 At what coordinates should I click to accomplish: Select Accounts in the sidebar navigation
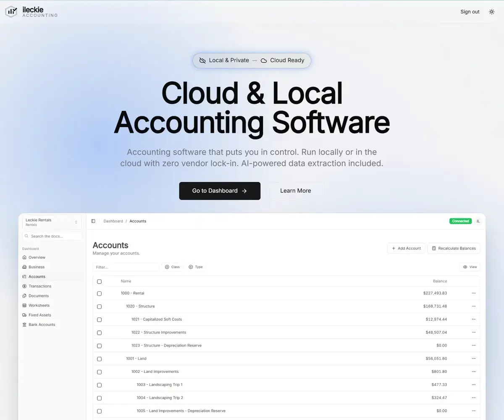coord(37,276)
